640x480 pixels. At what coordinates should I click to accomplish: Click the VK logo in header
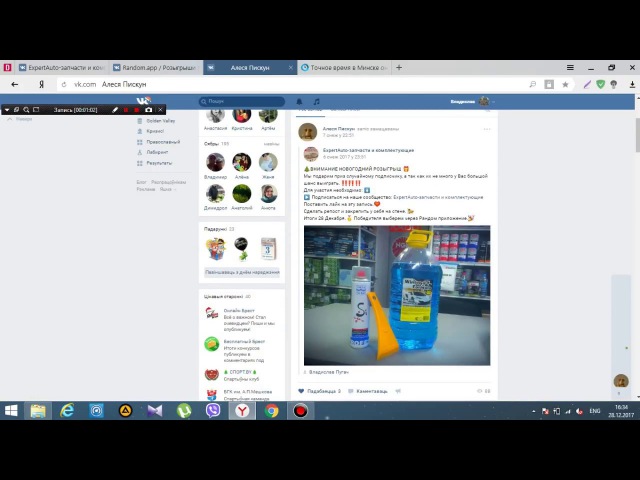pyautogui.click(x=144, y=100)
